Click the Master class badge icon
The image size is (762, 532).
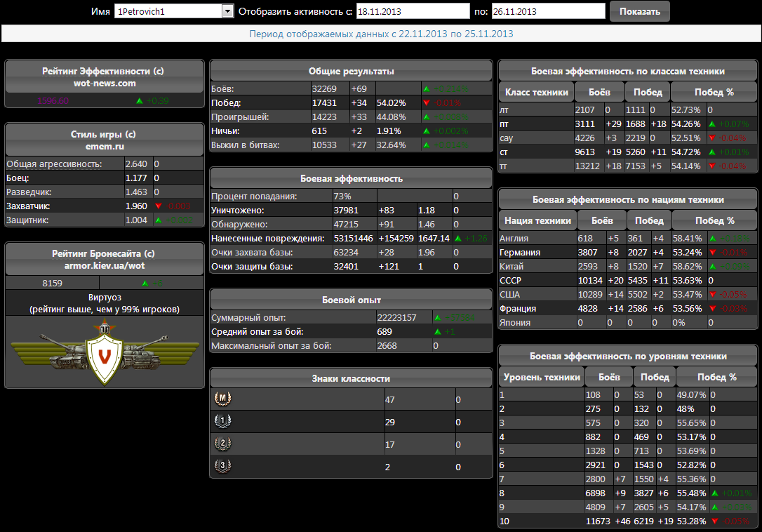click(x=222, y=399)
